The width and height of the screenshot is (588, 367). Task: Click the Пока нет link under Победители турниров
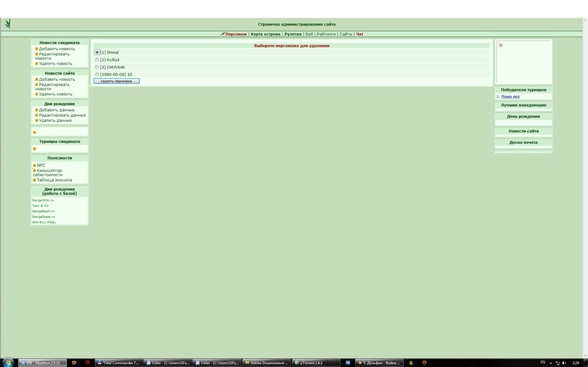[x=510, y=97]
